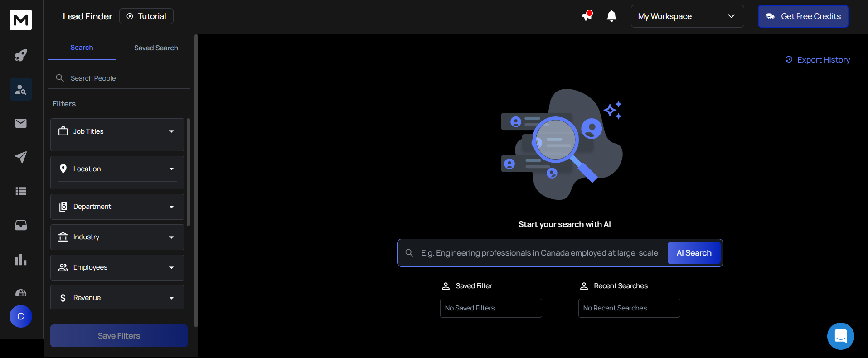The width and height of the screenshot is (868, 358).
Task: Switch to the Search tab
Action: (82, 48)
